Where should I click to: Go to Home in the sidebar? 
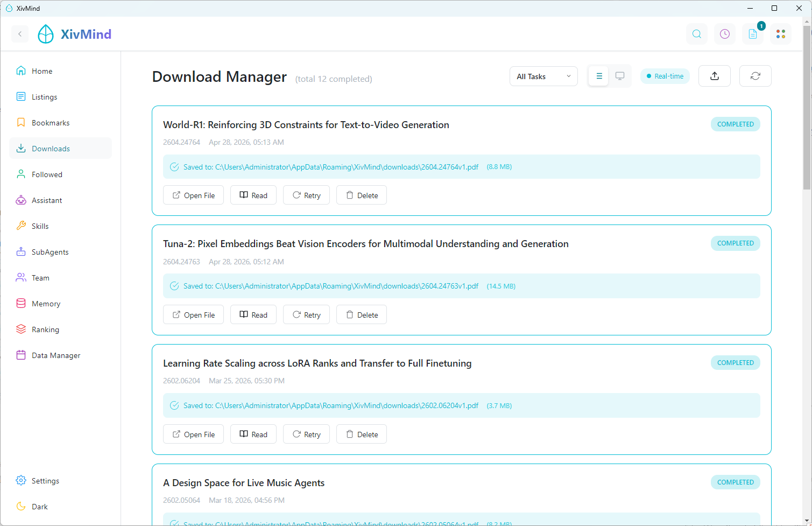60,71
